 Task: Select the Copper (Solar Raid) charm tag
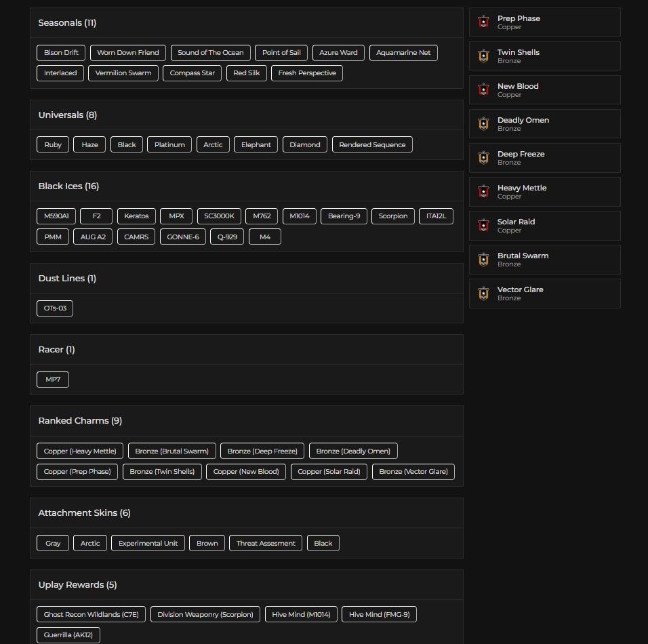(329, 472)
